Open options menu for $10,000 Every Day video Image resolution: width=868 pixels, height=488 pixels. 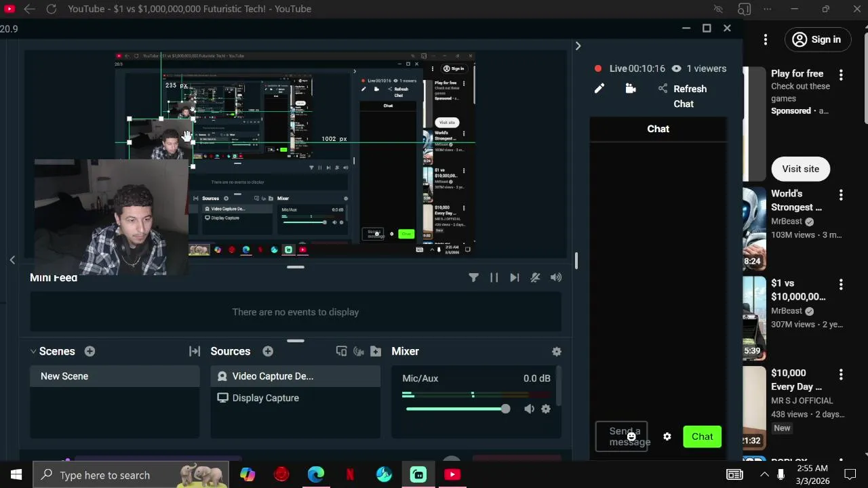pos(841,374)
